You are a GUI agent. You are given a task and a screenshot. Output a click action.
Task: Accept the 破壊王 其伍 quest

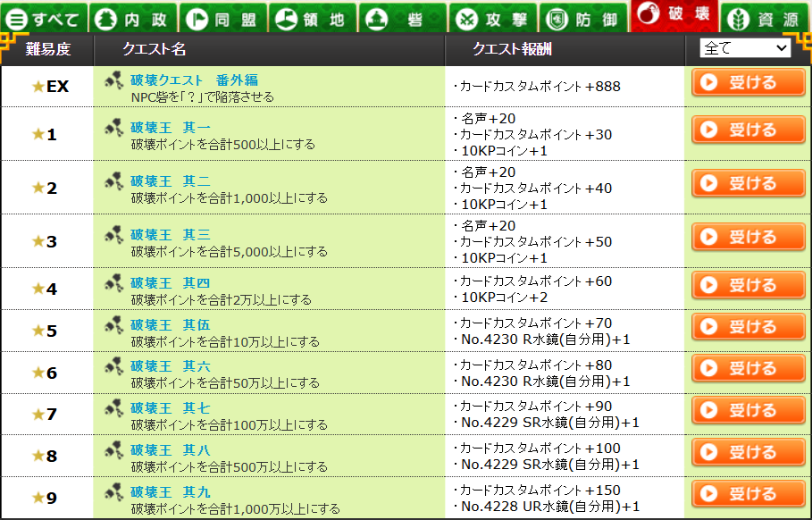coord(748,327)
